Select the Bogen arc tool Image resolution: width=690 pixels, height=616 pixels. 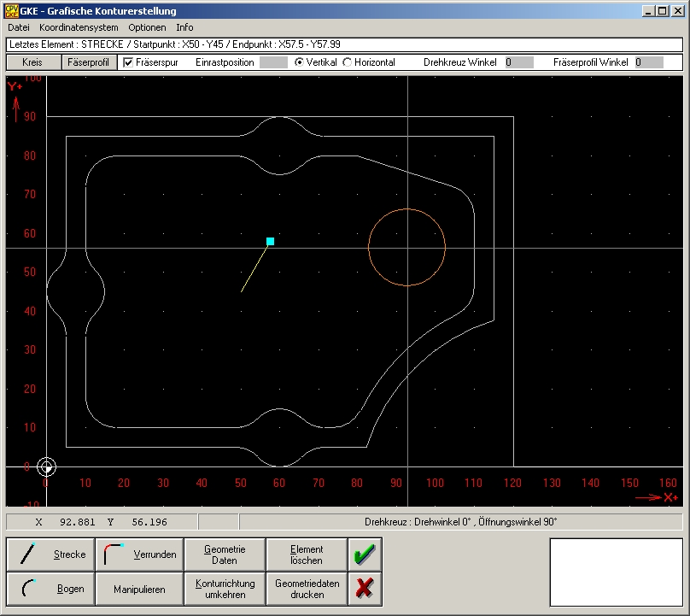pos(50,589)
